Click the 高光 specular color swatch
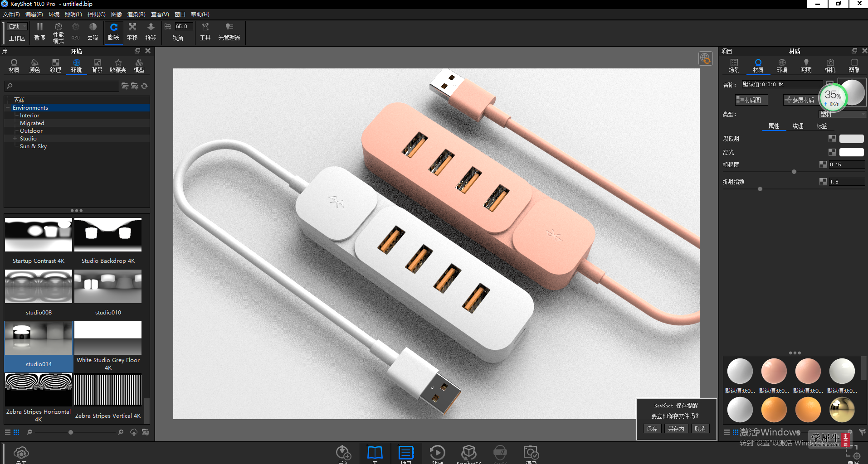The image size is (868, 464). (851, 152)
